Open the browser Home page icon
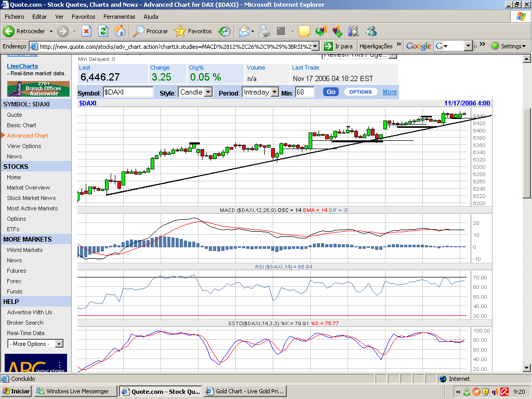 (x=119, y=31)
